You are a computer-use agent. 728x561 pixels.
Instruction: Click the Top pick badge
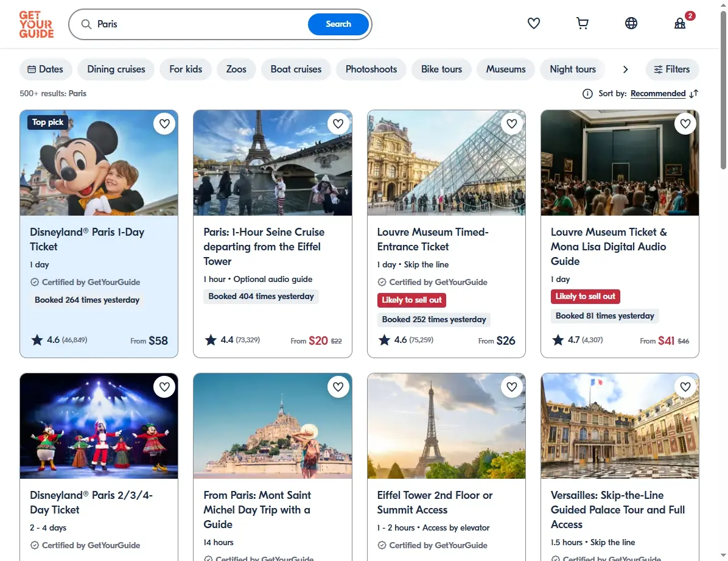pos(48,122)
